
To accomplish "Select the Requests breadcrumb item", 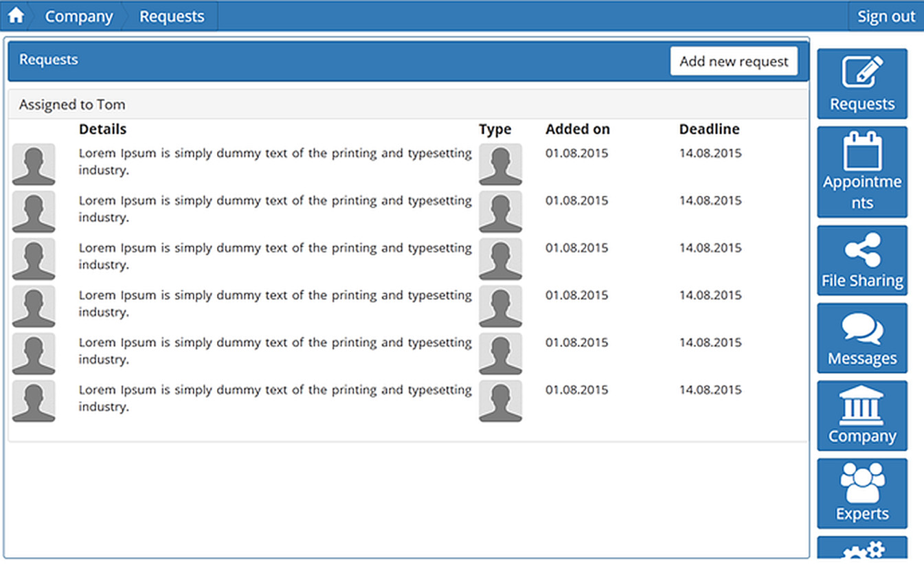I will pos(172,16).
